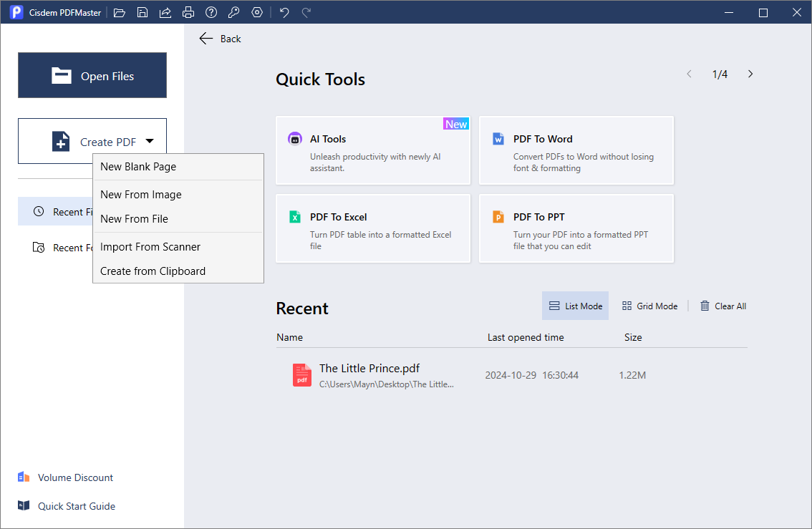Click the Share icon in the title bar
812x529 pixels.
click(x=165, y=12)
